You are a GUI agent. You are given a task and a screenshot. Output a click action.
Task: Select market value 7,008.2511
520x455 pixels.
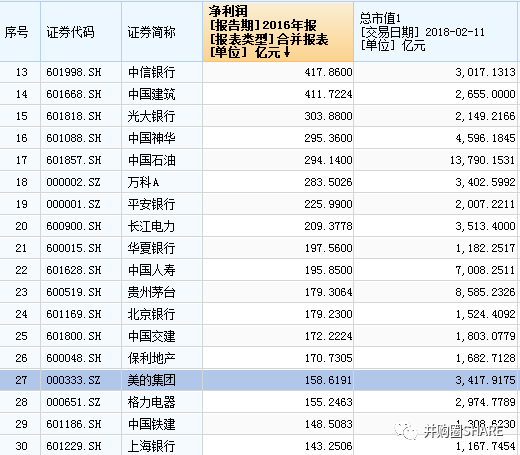click(435, 270)
